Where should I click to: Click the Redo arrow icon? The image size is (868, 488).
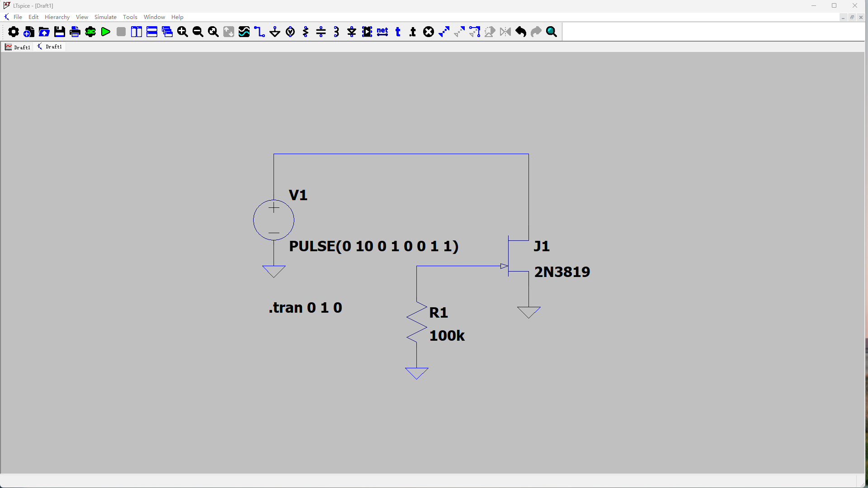536,32
